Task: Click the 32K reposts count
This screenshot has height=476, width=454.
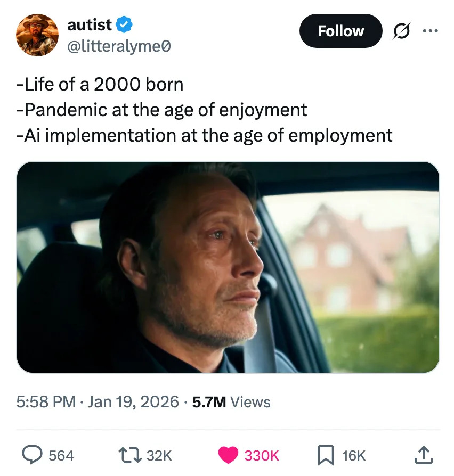Action: (159, 455)
